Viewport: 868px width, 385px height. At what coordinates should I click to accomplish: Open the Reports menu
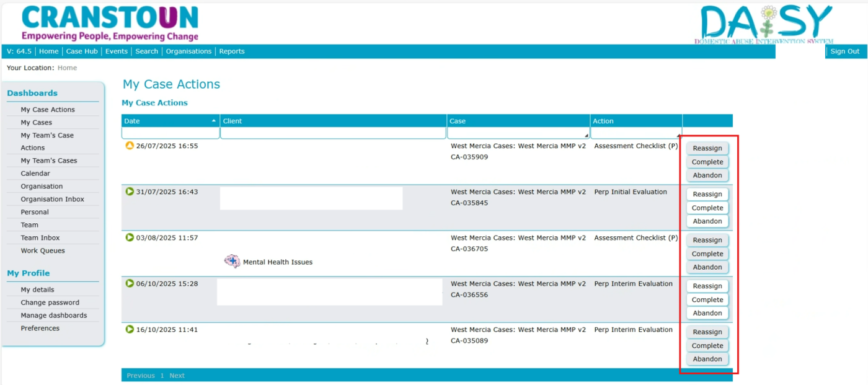pyautogui.click(x=232, y=51)
